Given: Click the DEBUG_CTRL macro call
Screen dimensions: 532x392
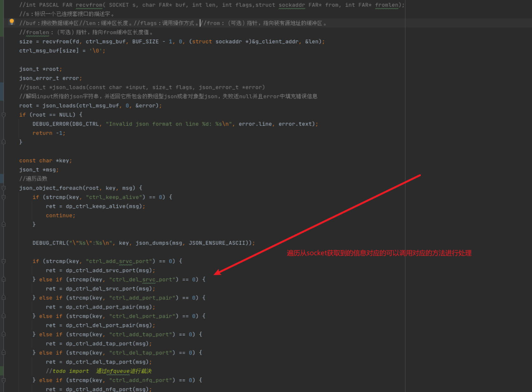Looking at the screenshot, I should pyautogui.click(x=144, y=243).
